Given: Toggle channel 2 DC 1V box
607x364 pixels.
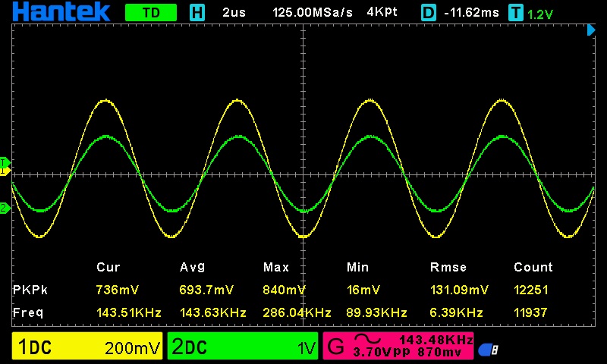Looking at the screenshot, I should pos(243,348).
